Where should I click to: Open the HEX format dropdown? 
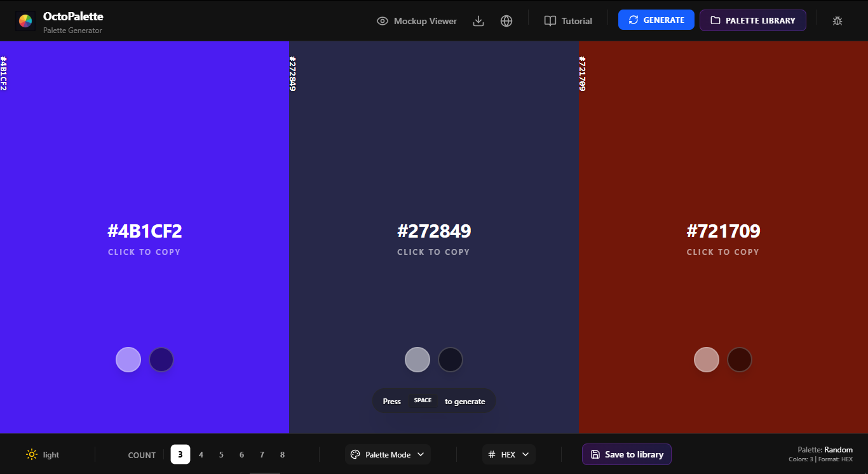508,454
